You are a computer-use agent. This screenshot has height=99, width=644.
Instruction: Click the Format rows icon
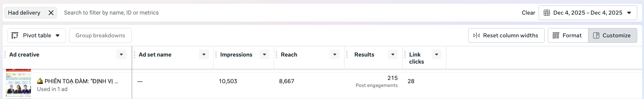(556, 35)
